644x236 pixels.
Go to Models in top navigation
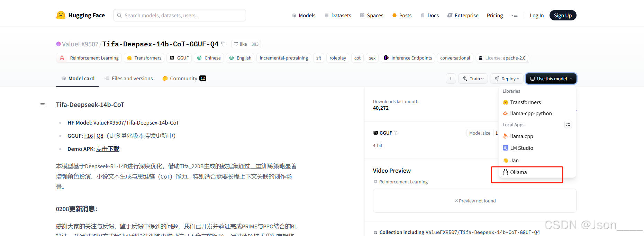click(x=304, y=15)
